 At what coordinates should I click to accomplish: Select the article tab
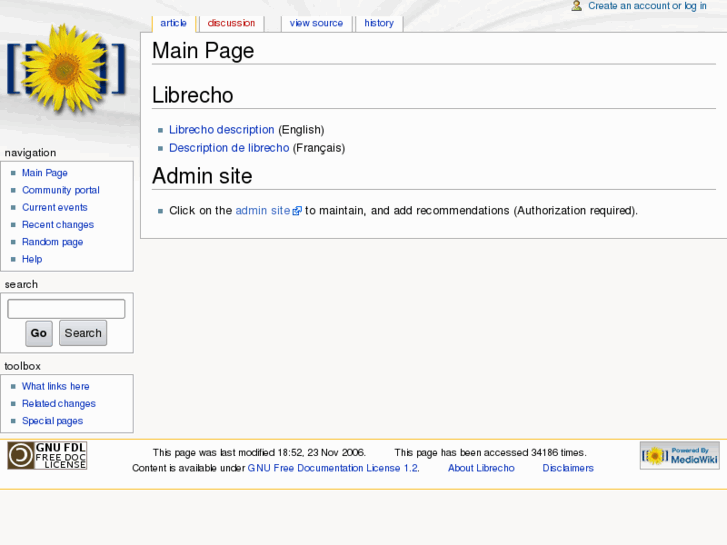click(x=173, y=23)
